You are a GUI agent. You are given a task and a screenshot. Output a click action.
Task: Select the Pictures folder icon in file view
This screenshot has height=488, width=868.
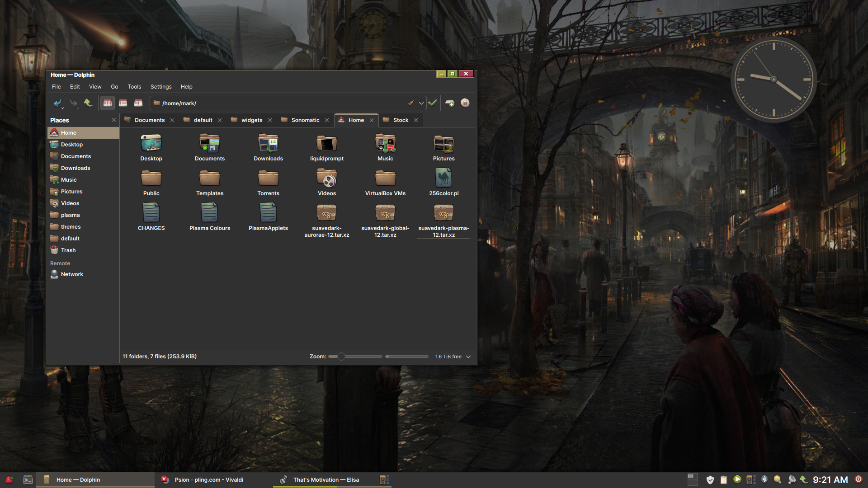coord(444,144)
